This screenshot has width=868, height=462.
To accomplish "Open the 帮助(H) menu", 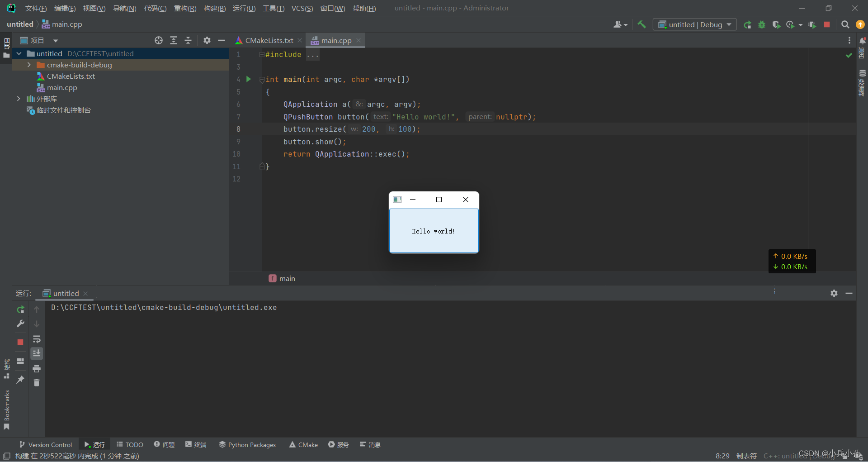I will (364, 8).
